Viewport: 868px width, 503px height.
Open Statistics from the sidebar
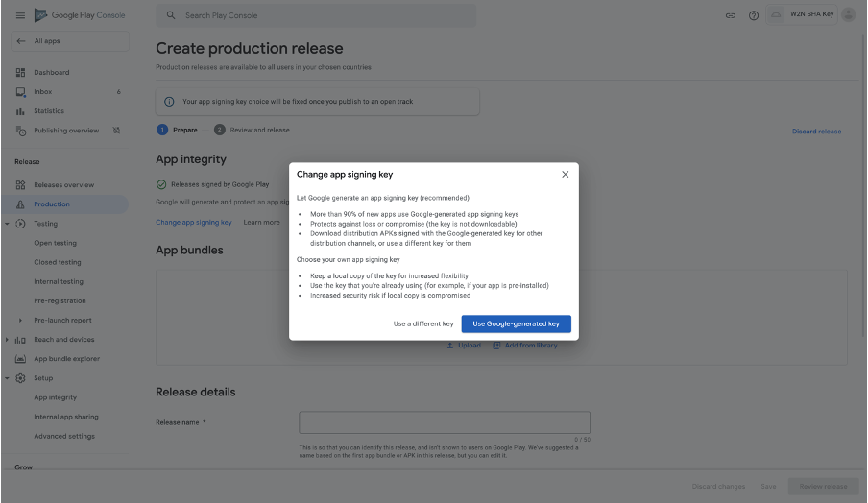49,111
